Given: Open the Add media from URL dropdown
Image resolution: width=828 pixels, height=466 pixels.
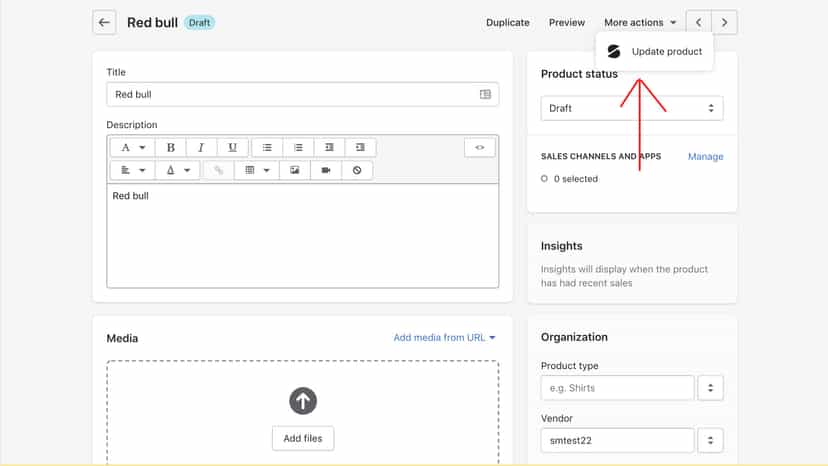Looking at the screenshot, I should [444, 338].
